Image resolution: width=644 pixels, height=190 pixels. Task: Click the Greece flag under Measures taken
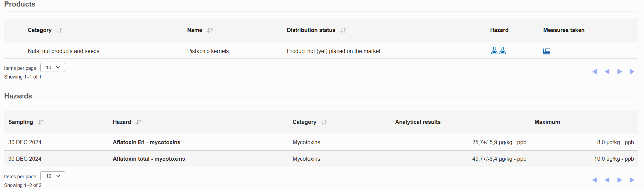pyautogui.click(x=547, y=51)
